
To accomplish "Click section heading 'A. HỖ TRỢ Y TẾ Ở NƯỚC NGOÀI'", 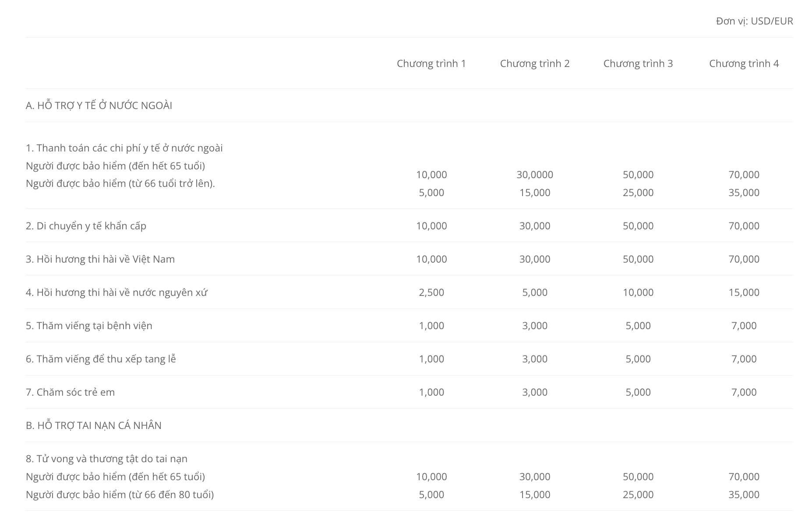I will (x=99, y=105).
